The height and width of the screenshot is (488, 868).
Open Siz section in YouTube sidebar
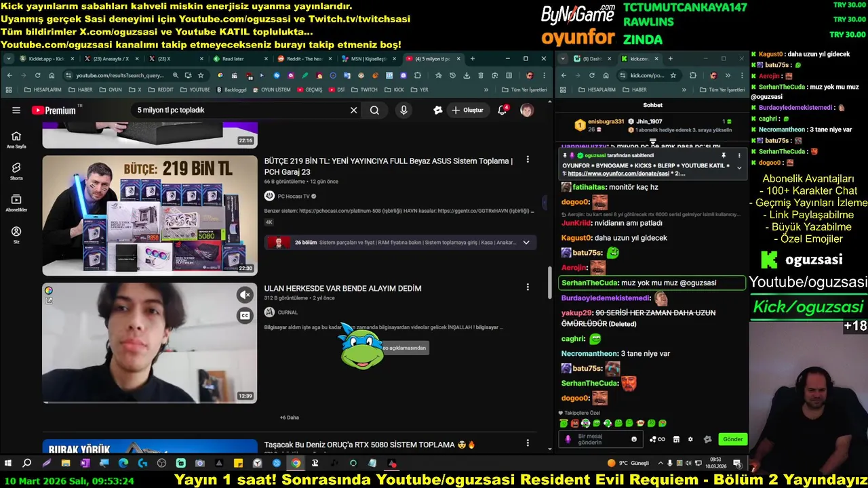coord(16,235)
